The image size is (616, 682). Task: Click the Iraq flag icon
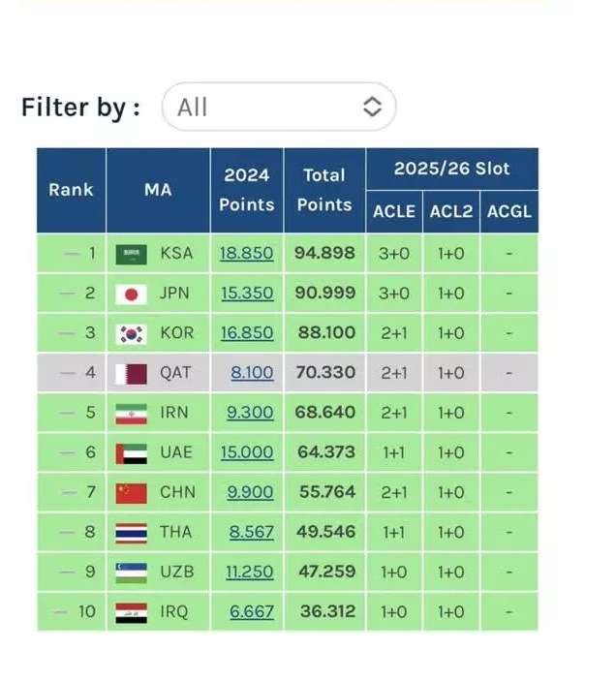[131, 611]
